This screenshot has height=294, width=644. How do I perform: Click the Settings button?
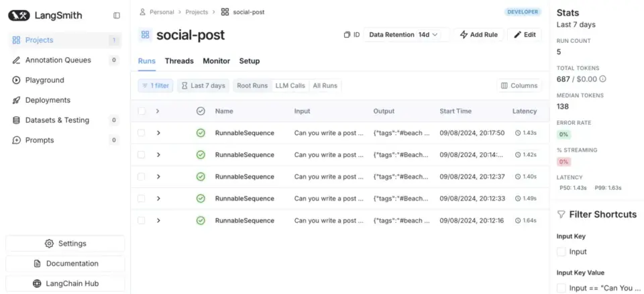[x=65, y=244]
